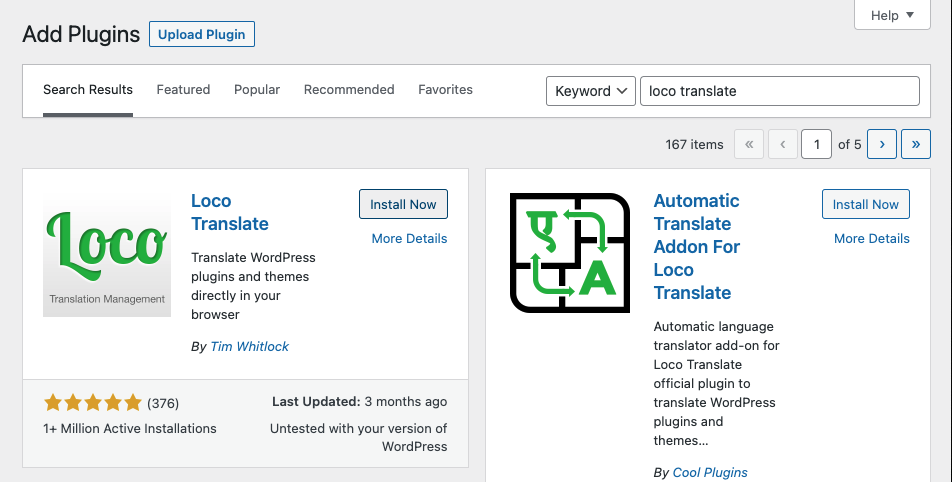Screen dimensions: 952x482
Task: Install Automatic Translate Addon For Loco Translate
Action: tap(865, 204)
